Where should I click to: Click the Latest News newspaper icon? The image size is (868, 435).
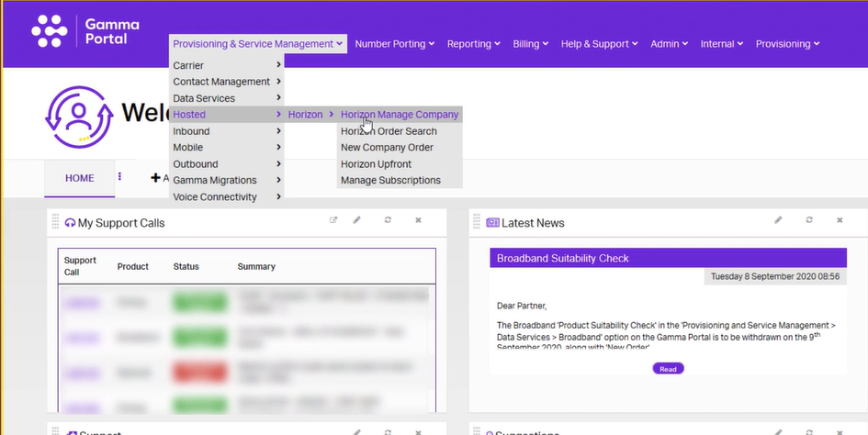click(x=492, y=222)
